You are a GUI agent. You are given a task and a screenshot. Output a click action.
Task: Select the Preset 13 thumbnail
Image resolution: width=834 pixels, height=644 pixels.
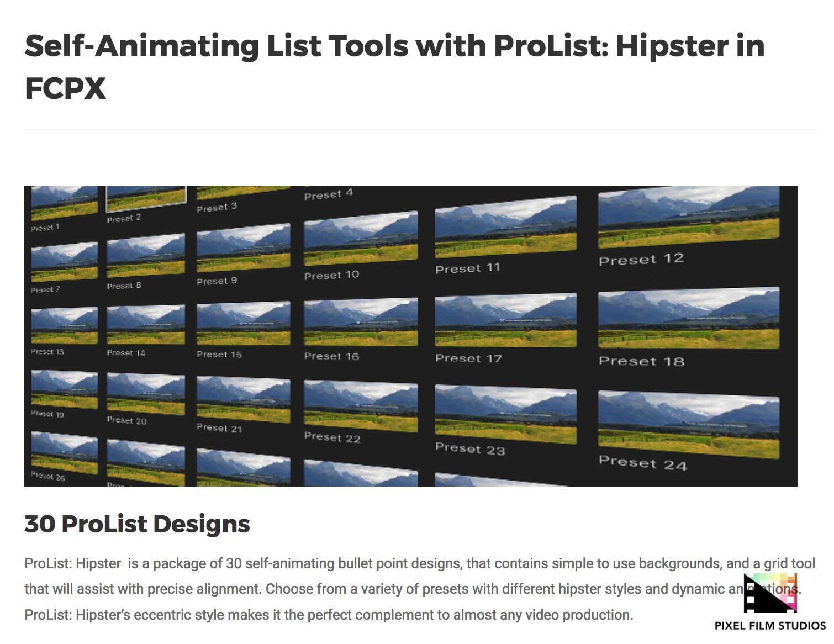click(64, 326)
